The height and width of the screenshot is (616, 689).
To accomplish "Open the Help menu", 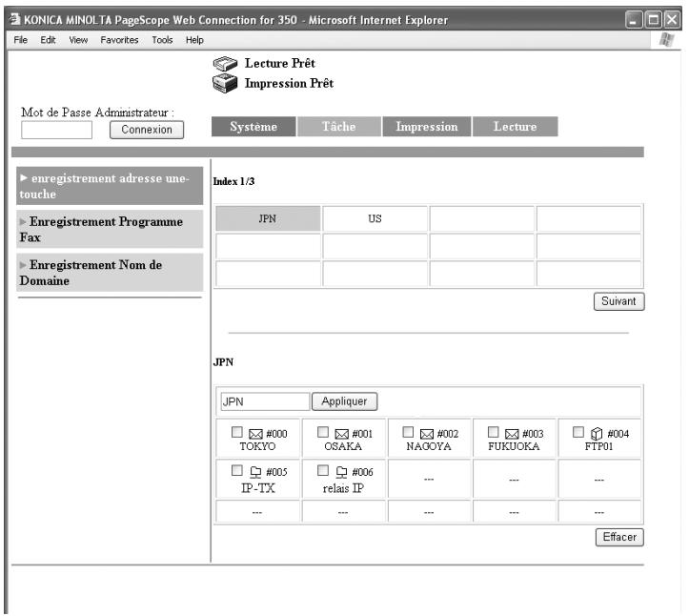I will 194,40.
